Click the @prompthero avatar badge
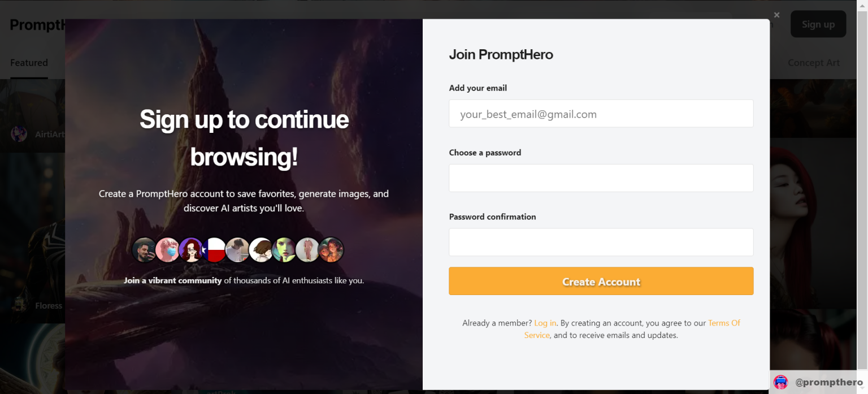Viewport: 868px width, 394px height. (x=781, y=382)
